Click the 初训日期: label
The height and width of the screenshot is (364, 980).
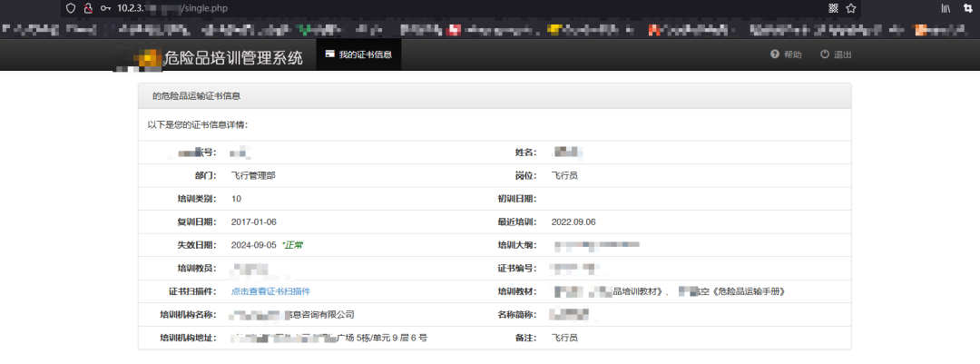[x=517, y=199]
